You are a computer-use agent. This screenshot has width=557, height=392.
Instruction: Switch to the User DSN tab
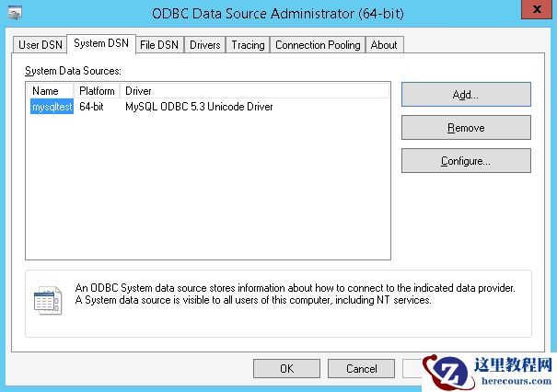41,44
